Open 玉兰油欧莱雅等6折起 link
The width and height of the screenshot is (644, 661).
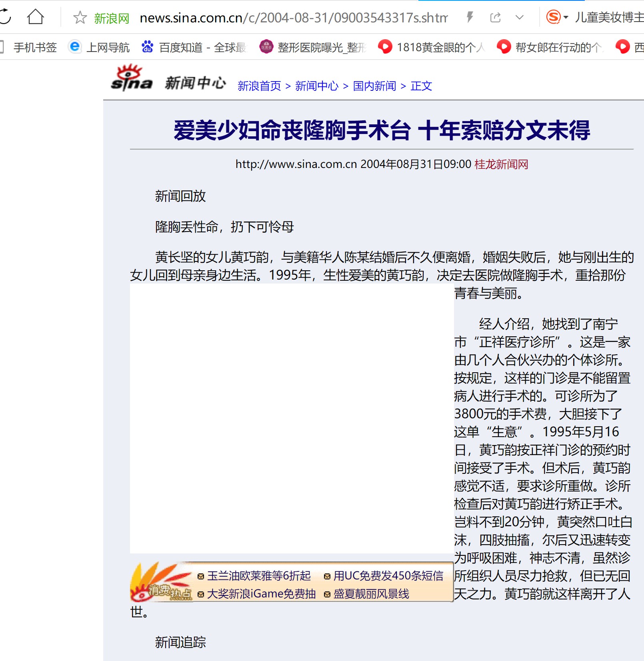click(x=259, y=575)
